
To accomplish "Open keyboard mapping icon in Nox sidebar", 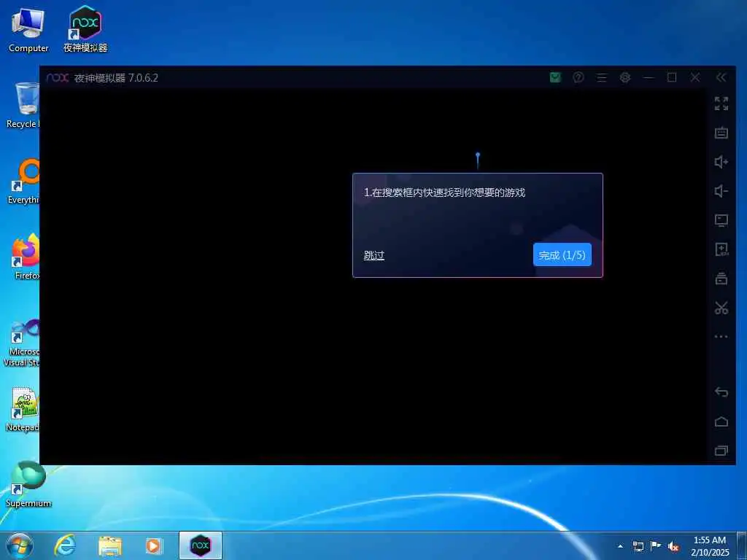I will pyautogui.click(x=721, y=133).
